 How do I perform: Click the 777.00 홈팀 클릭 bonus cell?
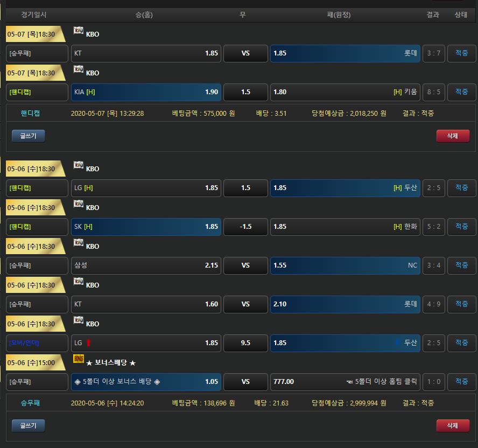[345, 382]
